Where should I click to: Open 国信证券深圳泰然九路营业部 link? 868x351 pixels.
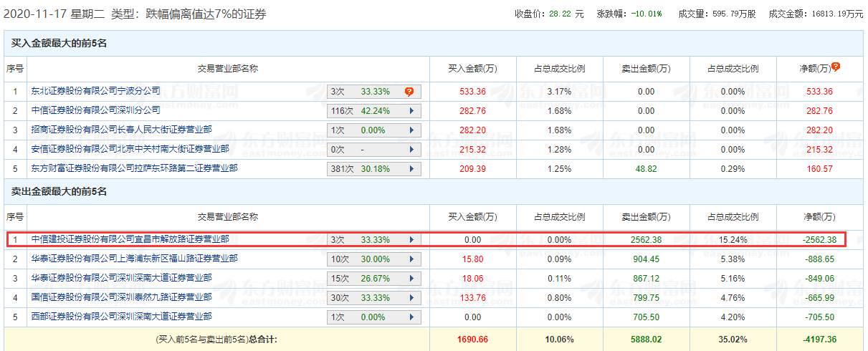(122, 297)
